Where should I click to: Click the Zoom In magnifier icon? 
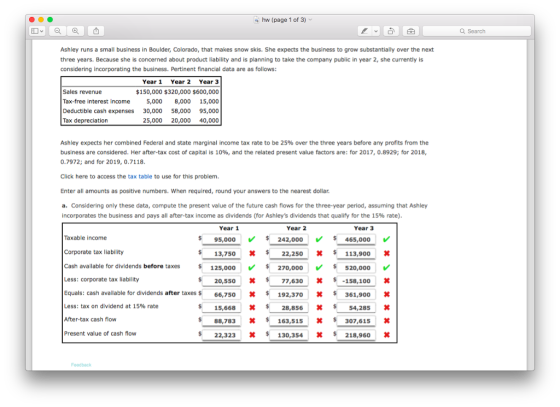coord(75,31)
